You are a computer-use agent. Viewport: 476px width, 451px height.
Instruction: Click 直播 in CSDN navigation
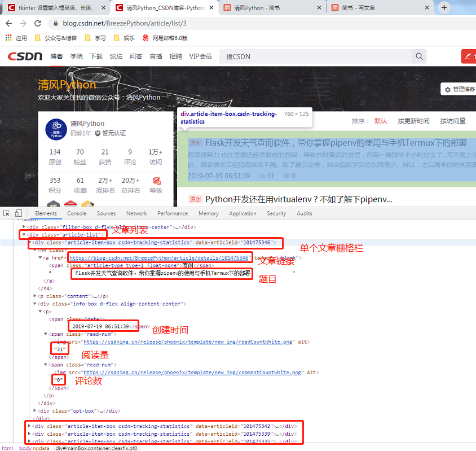pos(156,56)
